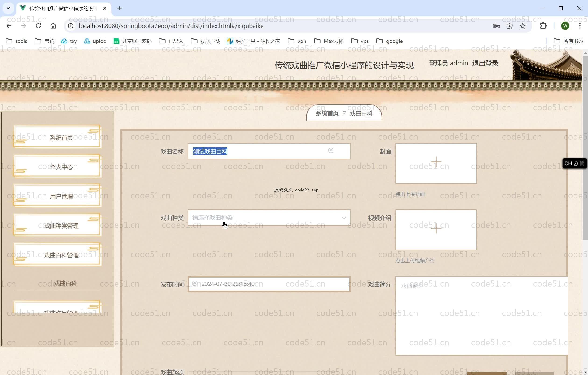This screenshot has width=588, height=375.
Task: Go to 系统首页 breadcrumb link
Action: [327, 113]
